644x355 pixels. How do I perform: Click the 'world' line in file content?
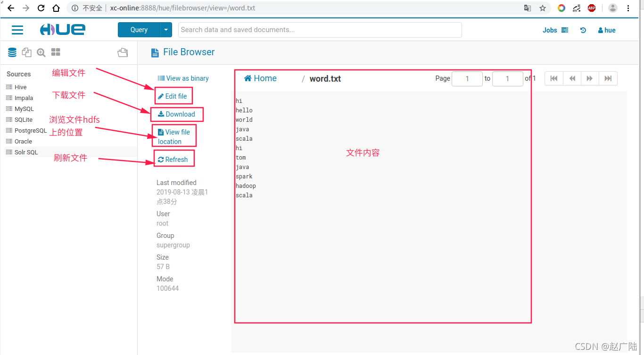(x=244, y=120)
